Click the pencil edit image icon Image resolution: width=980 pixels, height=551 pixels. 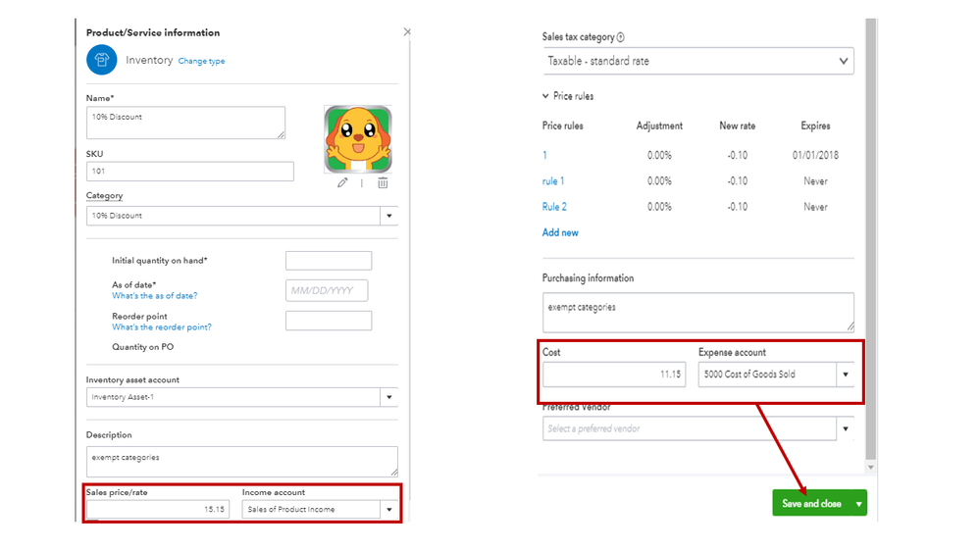[x=342, y=182]
